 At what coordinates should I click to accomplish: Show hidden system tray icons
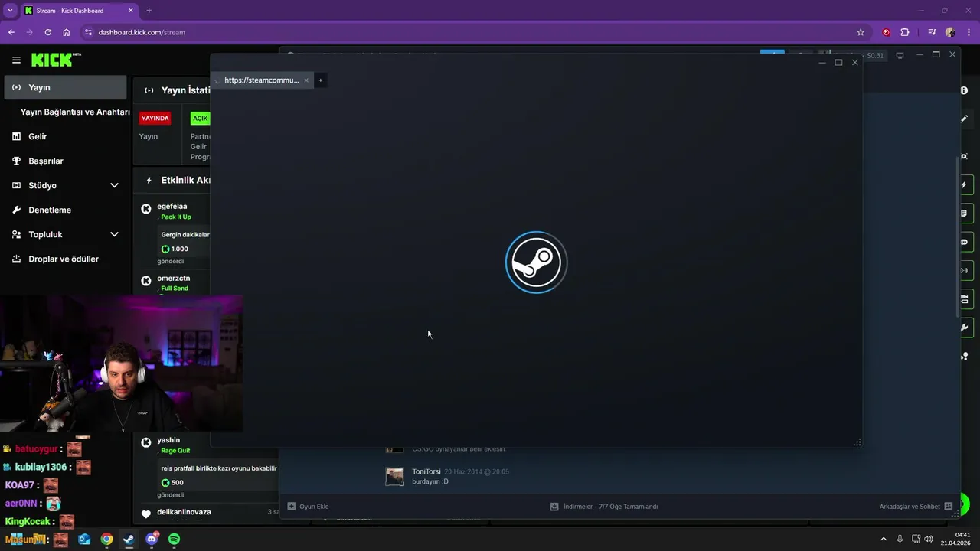tap(884, 539)
